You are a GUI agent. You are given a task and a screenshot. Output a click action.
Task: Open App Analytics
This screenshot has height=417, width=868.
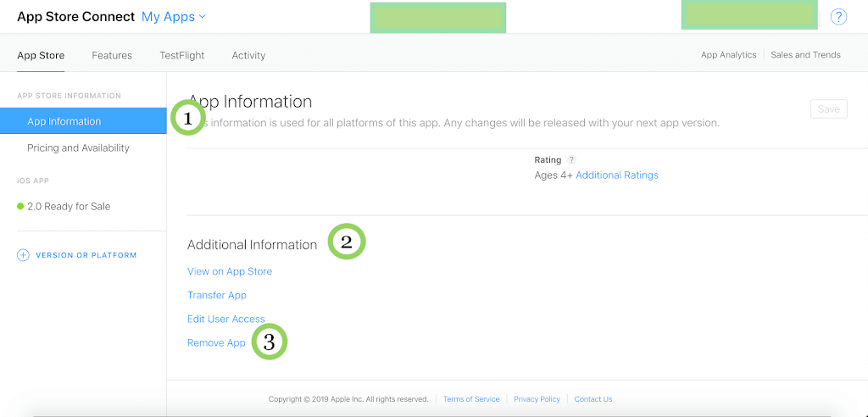click(728, 55)
